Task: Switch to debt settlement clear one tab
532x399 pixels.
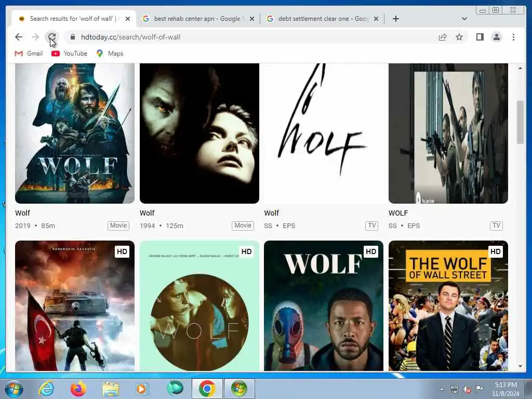Action: pos(322,19)
